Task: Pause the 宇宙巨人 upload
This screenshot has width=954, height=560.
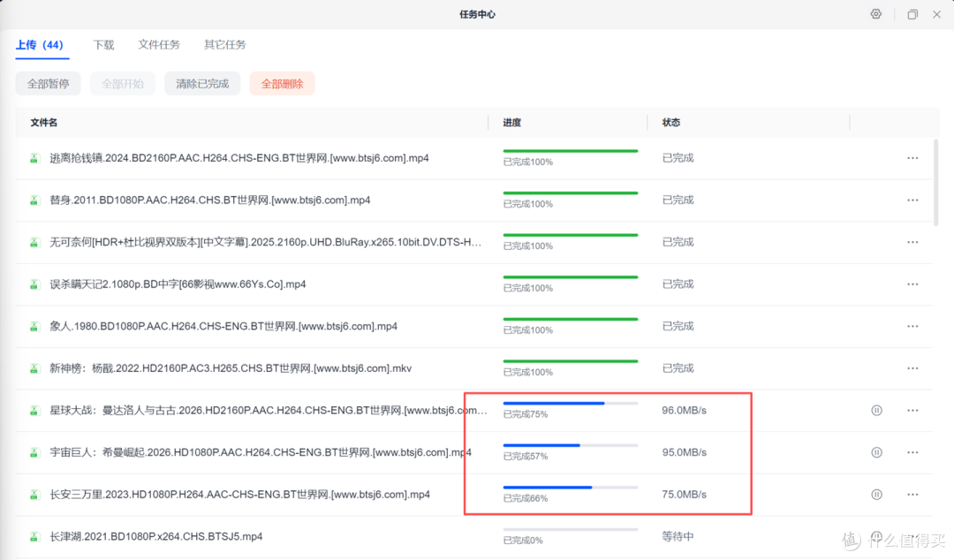Action: click(877, 452)
